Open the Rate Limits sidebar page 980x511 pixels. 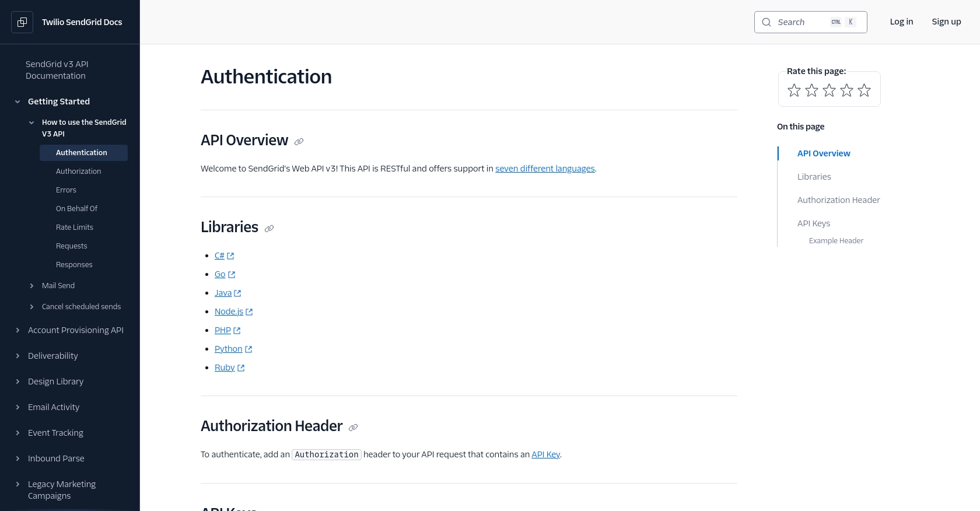[74, 228]
